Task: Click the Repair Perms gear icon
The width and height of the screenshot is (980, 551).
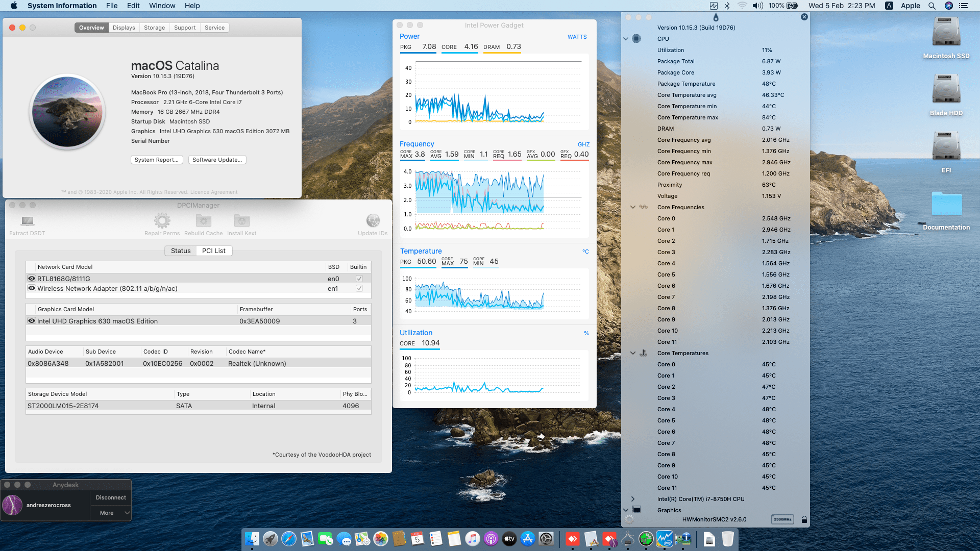Action: 162,221
